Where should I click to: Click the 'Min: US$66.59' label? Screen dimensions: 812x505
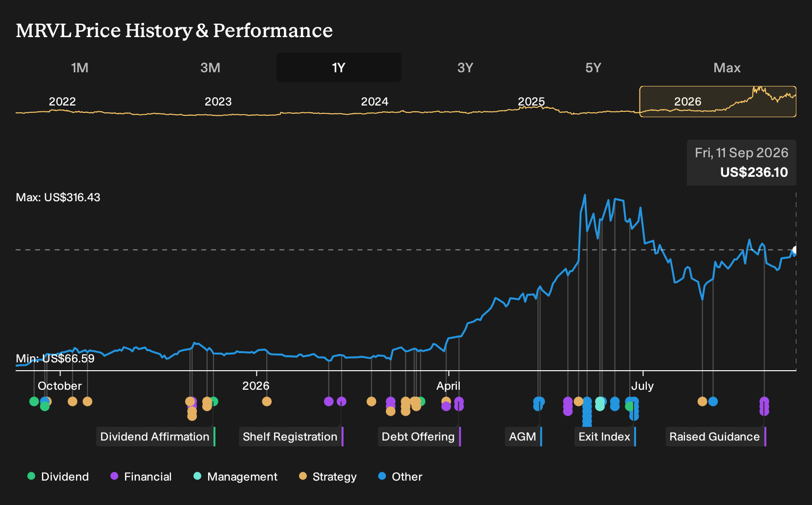click(55, 358)
